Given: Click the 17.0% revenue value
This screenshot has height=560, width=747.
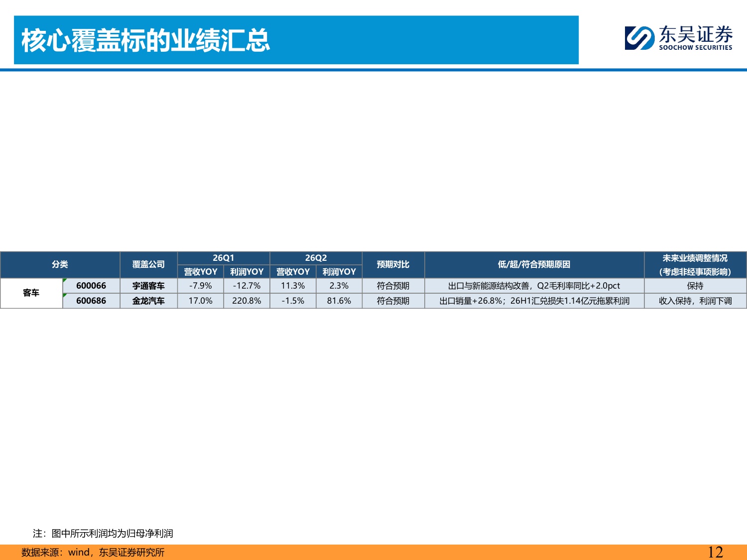Looking at the screenshot, I should (201, 301).
